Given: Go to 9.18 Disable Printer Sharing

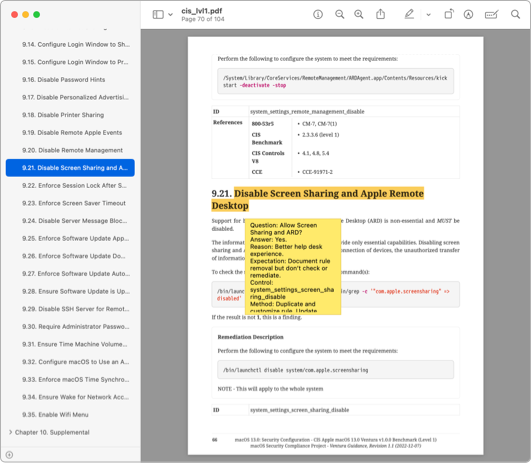Looking at the screenshot, I should pyautogui.click(x=63, y=115).
